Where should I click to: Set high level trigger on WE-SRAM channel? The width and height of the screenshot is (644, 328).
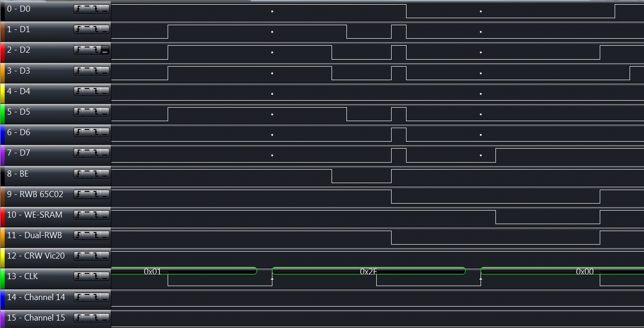pyautogui.click(x=87, y=215)
